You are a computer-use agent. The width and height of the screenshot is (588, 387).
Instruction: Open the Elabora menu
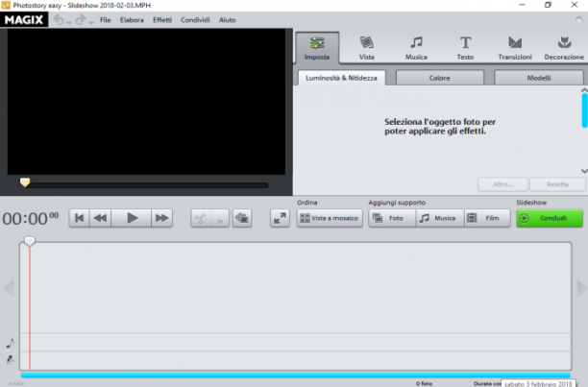(132, 20)
